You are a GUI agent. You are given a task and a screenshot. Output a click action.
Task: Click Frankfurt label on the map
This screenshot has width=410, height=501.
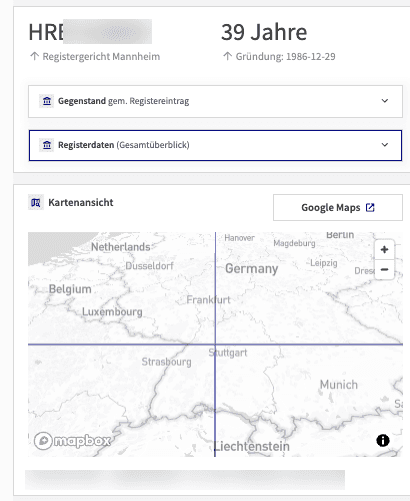click(x=208, y=300)
